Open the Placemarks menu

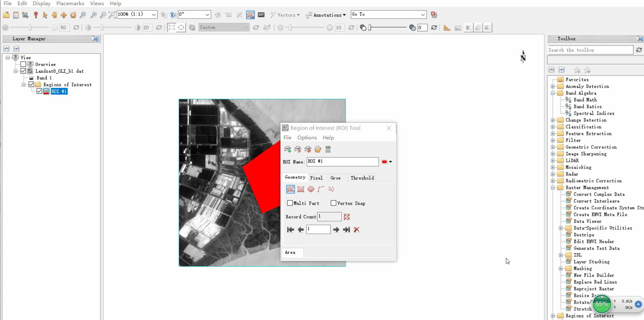70,3
